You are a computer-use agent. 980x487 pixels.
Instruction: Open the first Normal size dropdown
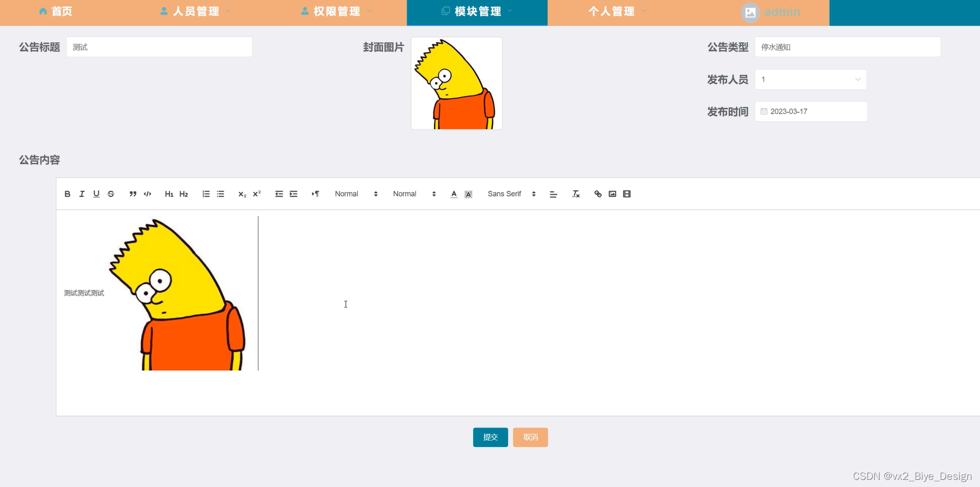point(356,194)
